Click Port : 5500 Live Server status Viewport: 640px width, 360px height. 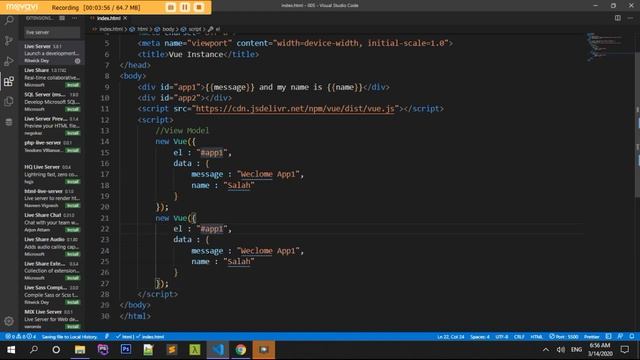(564, 337)
